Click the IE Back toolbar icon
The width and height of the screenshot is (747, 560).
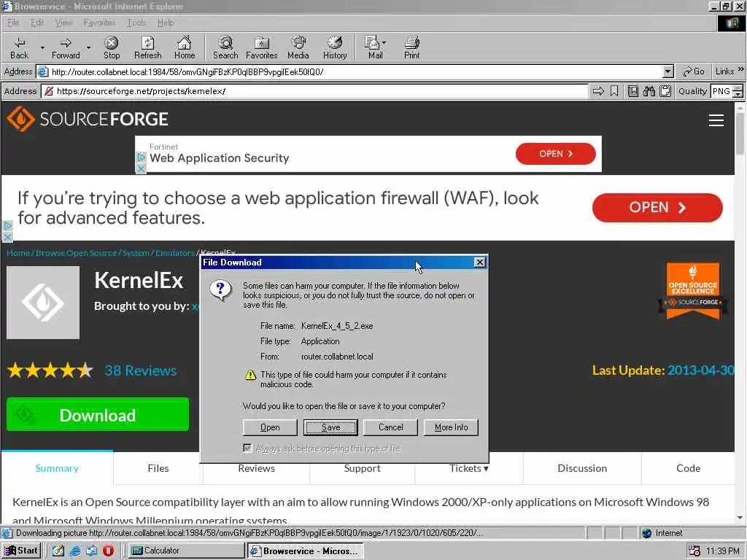pos(19,47)
